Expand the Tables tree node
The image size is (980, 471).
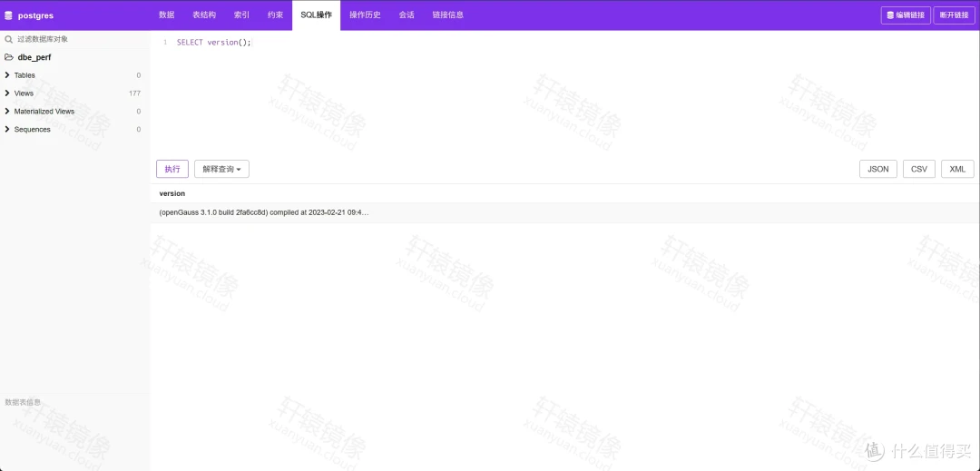(x=7, y=75)
